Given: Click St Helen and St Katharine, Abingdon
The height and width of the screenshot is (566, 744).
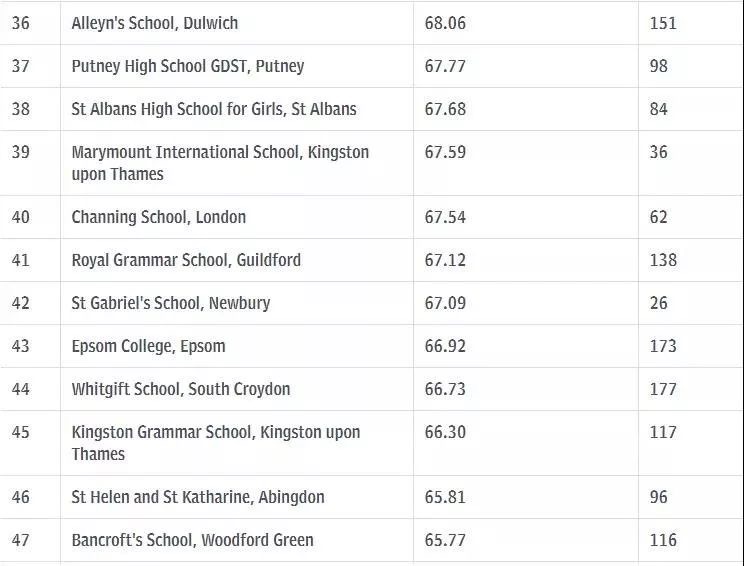Looking at the screenshot, I should [198, 497].
